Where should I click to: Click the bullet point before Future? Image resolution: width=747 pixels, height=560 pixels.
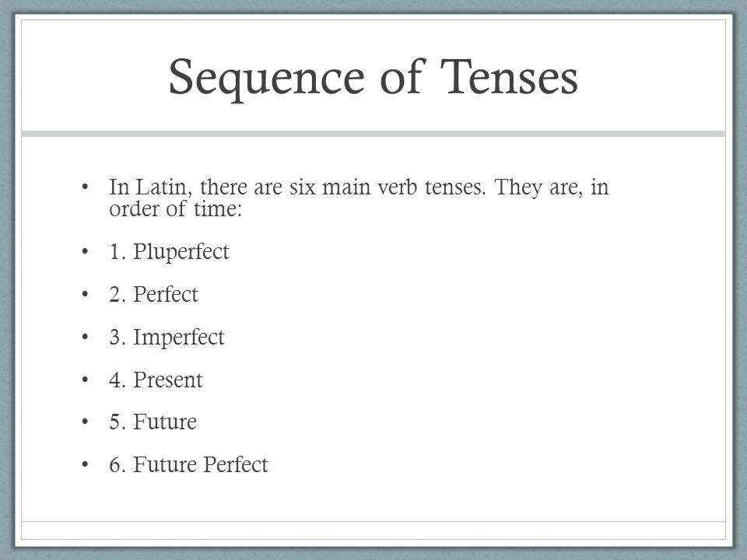click(86, 422)
